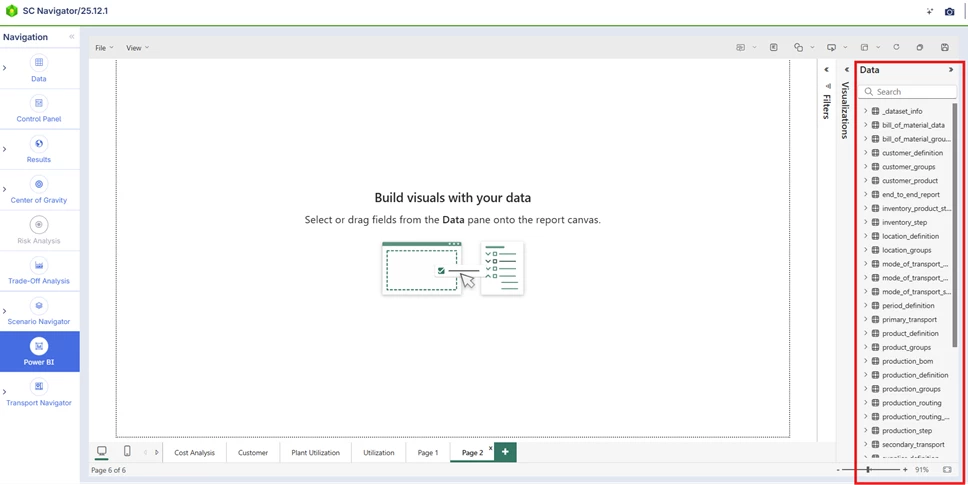Image resolution: width=968 pixels, height=485 pixels.
Task: Expand the Visualizations pane
Action: pos(847,70)
